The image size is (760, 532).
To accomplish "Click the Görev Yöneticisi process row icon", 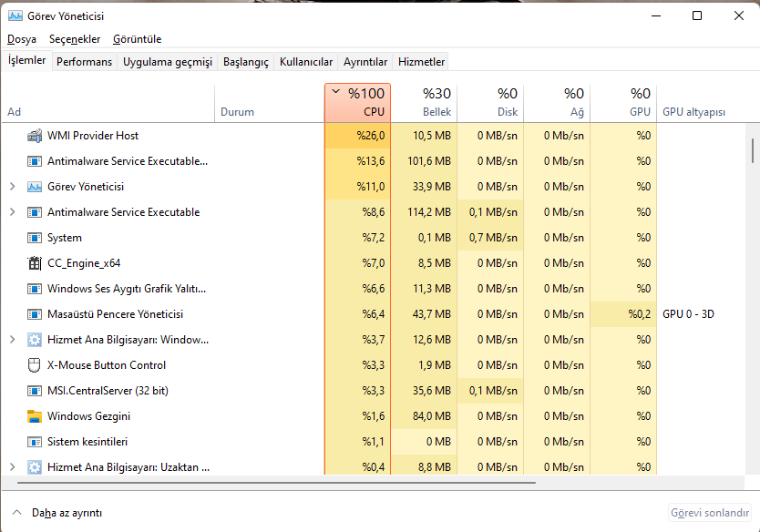I will coord(35,187).
